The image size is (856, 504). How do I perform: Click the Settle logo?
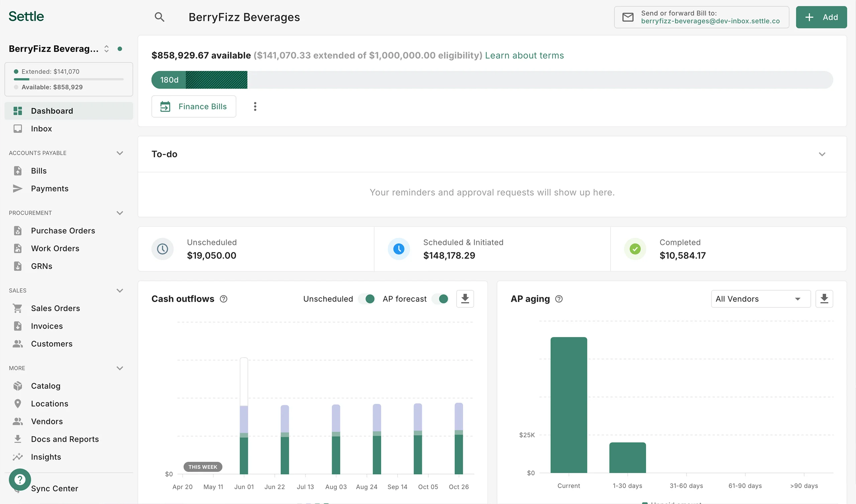(26, 16)
